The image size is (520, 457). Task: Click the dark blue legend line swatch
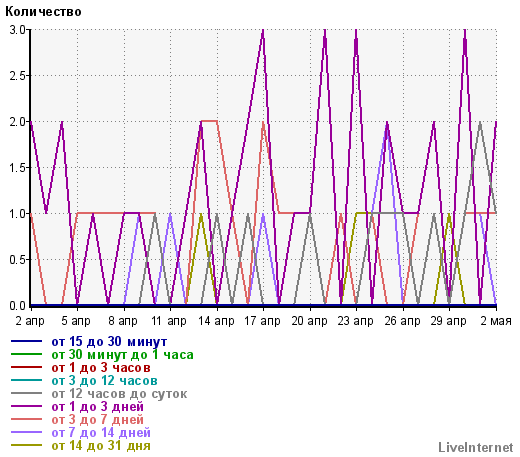(26, 341)
